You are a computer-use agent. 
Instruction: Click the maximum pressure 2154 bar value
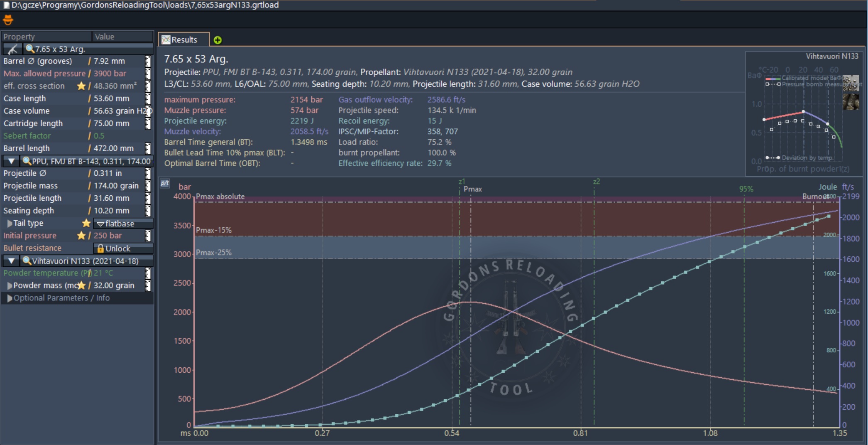(306, 100)
